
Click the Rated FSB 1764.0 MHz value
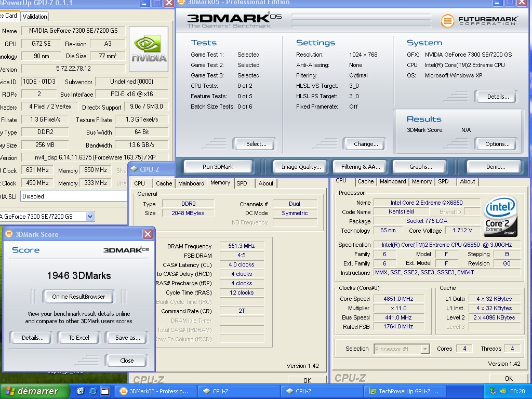click(x=398, y=326)
